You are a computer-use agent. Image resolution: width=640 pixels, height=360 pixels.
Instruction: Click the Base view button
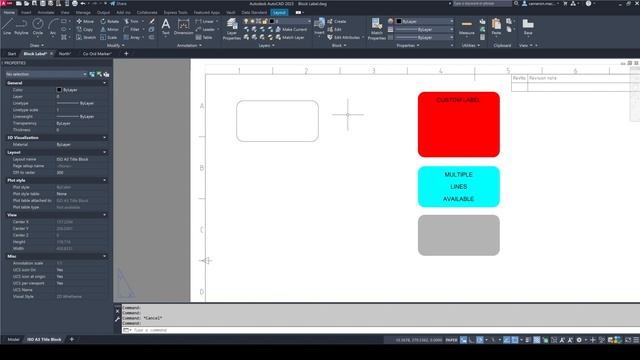(x=528, y=27)
